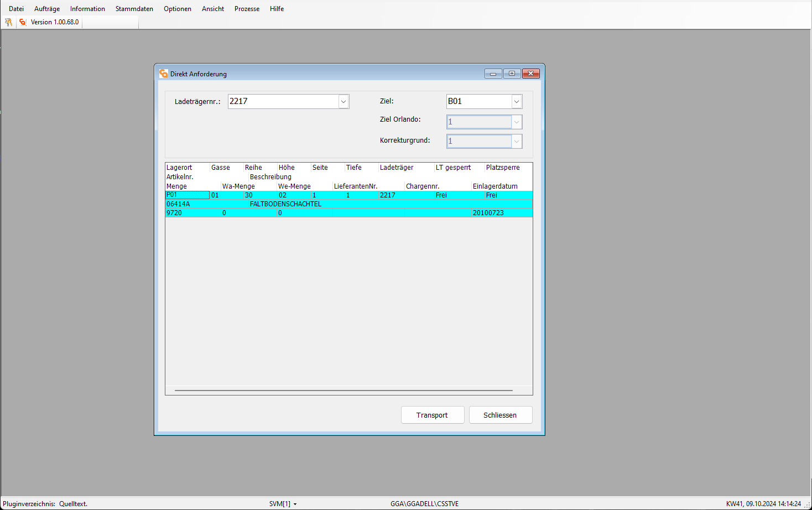Click the Ziel Orlando field value
The image size is (812, 510).
pos(479,122)
